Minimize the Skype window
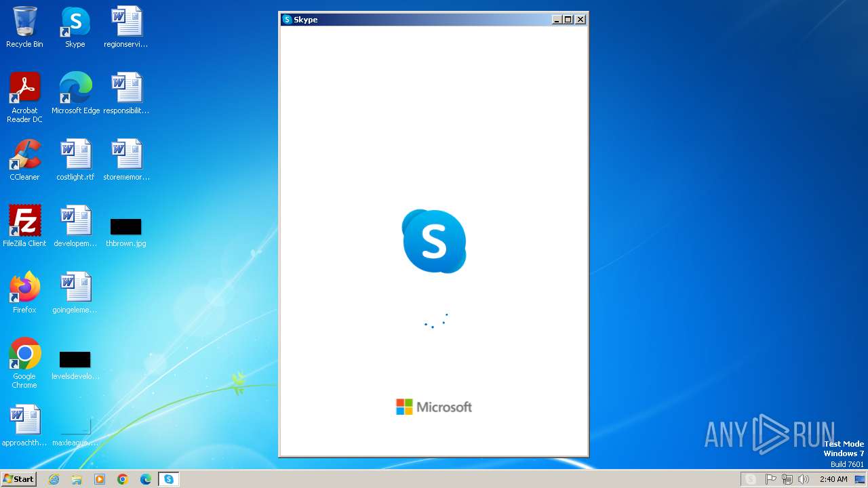 [x=557, y=20]
